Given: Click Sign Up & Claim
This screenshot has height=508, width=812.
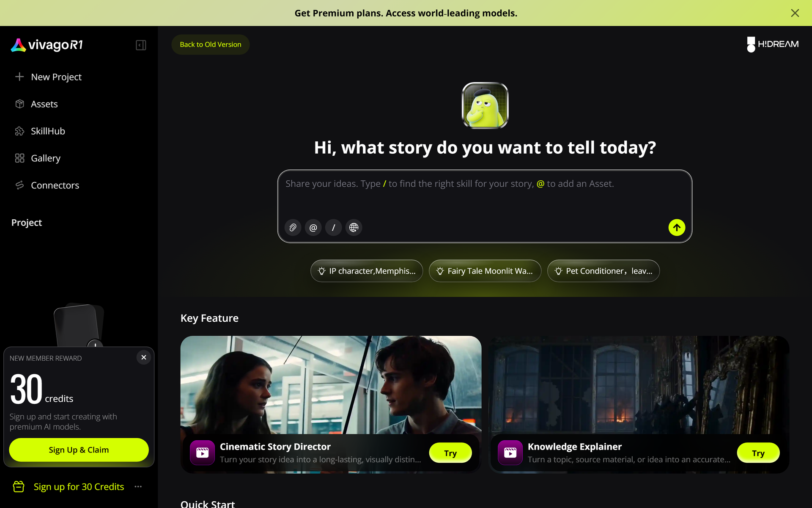Looking at the screenshot, I should tap(79, 450).
